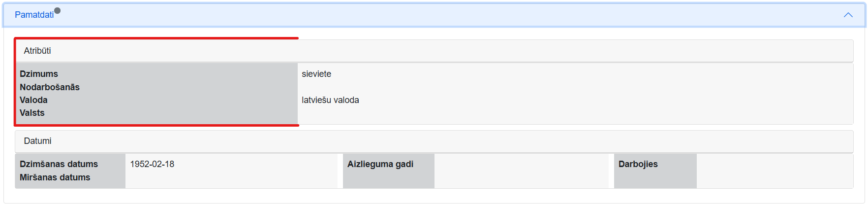The width and height of the screenshot is (868, 206).
Task: Select the Datumi section header
Action: point(37,141)
